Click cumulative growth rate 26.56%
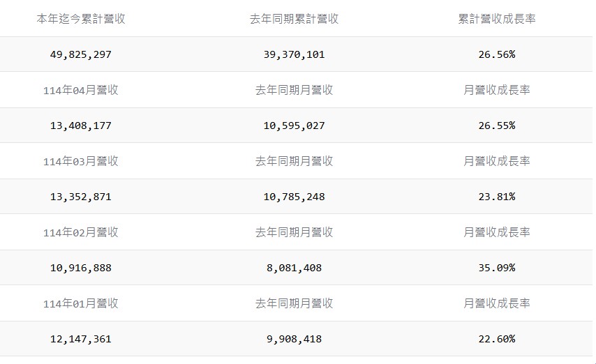 click(x=496, y=54)
